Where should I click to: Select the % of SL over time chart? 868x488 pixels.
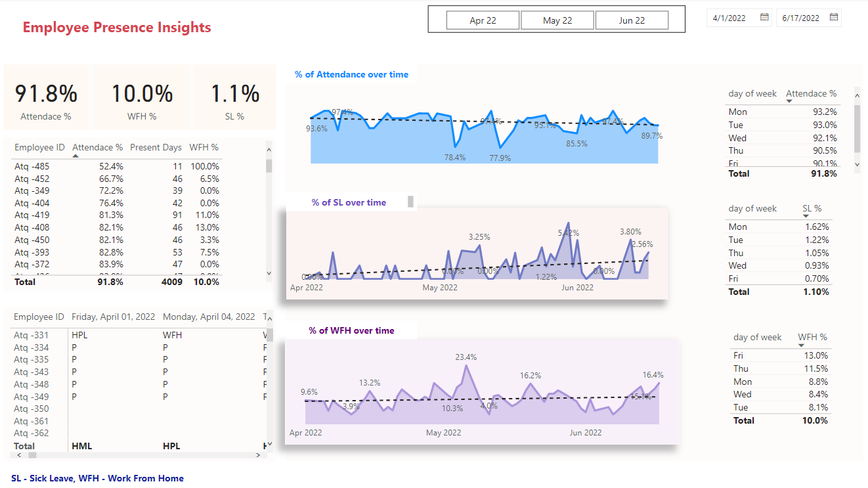click(476, 253)
